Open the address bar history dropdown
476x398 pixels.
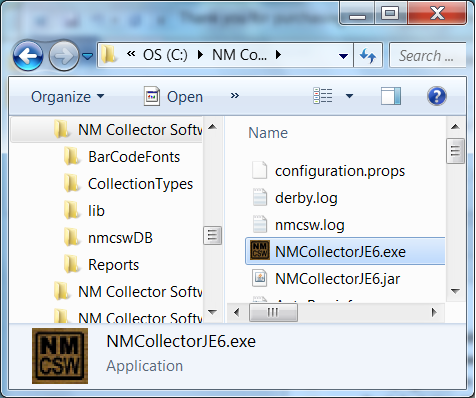click(343, 56)
